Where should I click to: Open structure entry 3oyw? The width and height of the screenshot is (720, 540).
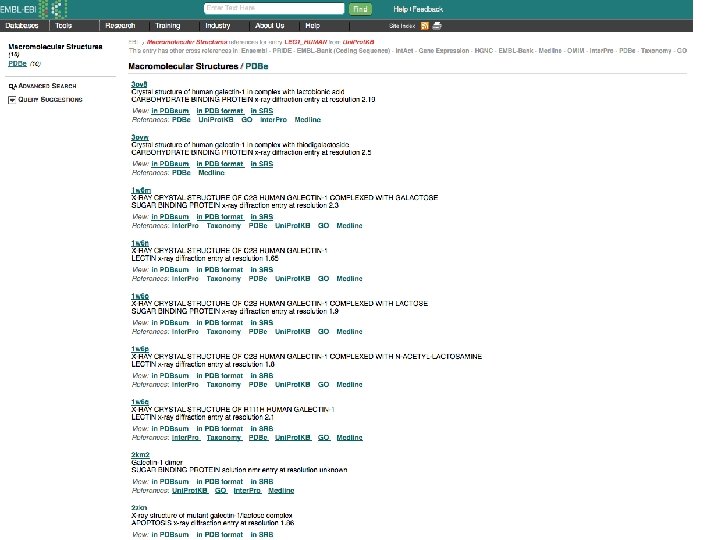140,137
